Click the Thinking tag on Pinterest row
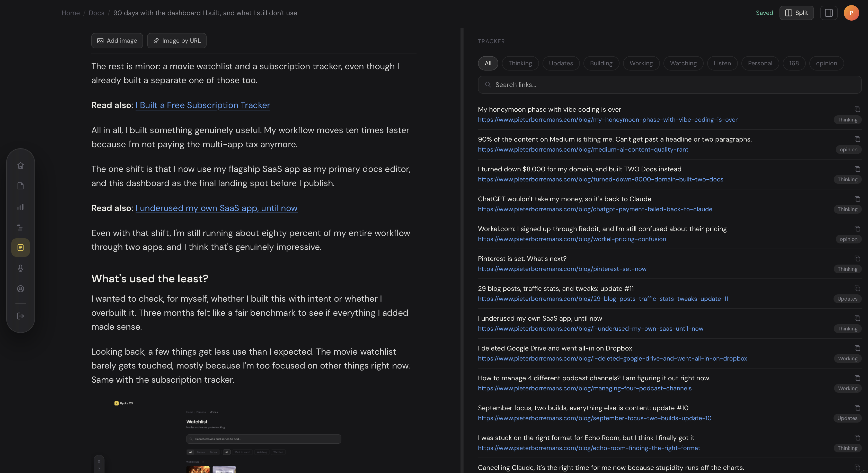 pos(847,269)
